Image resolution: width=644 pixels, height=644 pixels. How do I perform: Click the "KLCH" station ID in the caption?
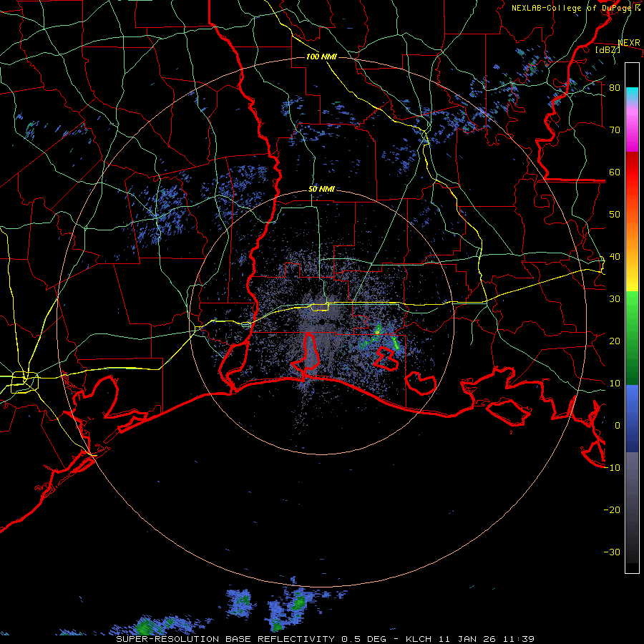(x=419, y=639)
